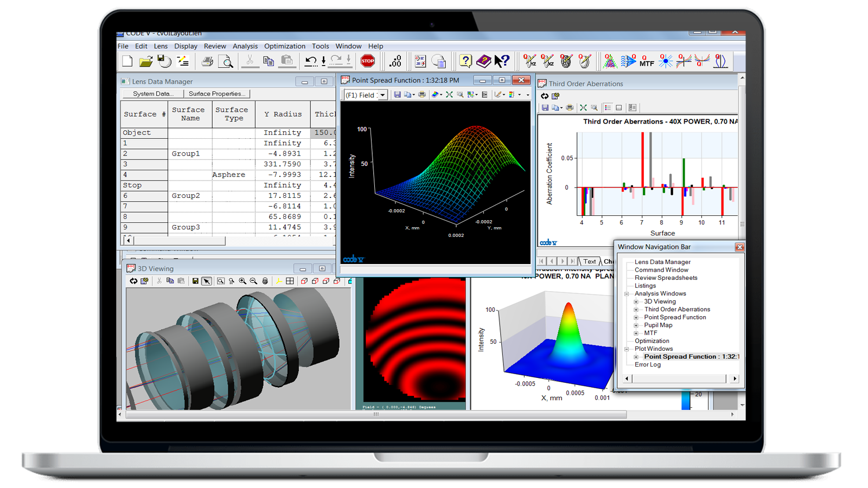Open Print Preview from main toolbar
The height and width of the screenshot is (488, 868).
coord(226,61)
